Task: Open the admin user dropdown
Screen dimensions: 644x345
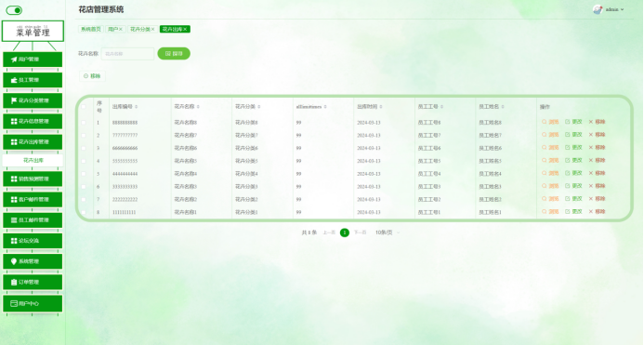Action: click(x=609, y=9)
